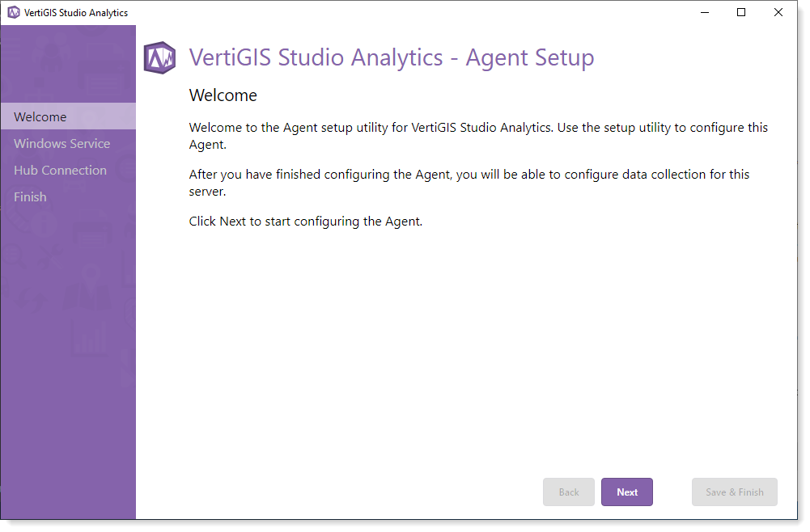The height and width of the screenshot is (532, 810).
Task: Select the Windows Service setup step
Action: click(x=61, y=143)
